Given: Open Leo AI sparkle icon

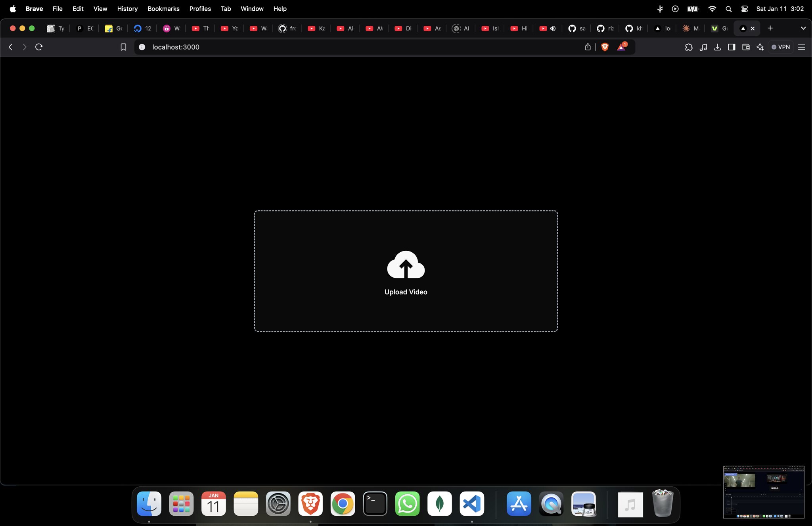Looking at the screenshot, I should pos(760,47).
